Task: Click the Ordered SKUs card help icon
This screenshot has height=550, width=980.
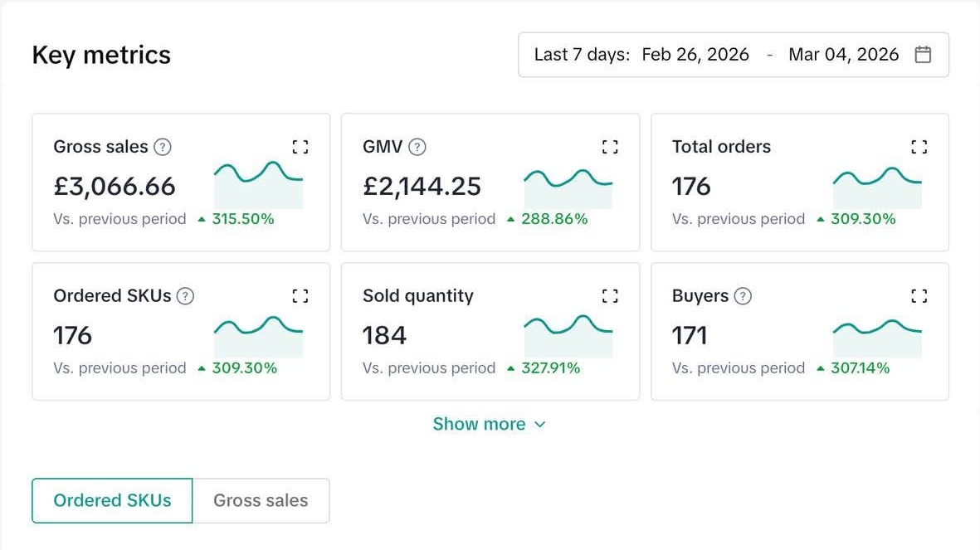Action: coord(186,296)
